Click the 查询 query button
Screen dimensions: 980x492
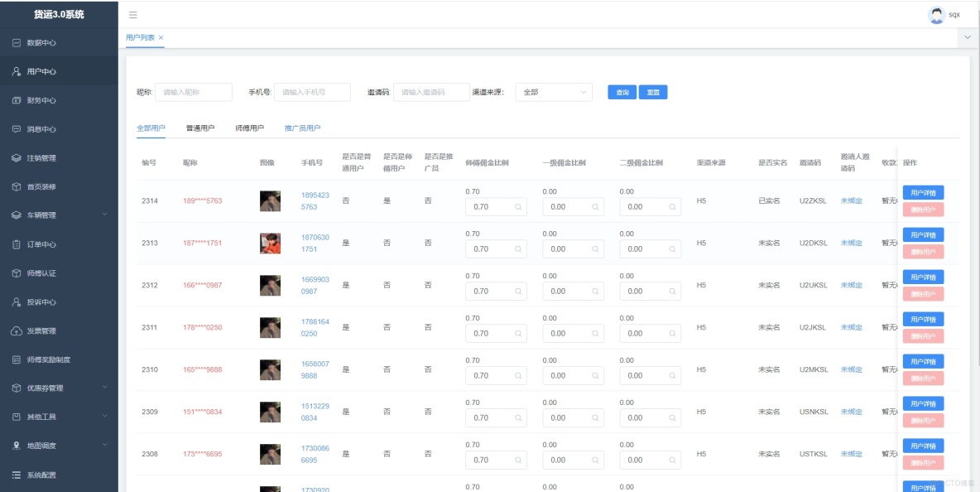622,91
